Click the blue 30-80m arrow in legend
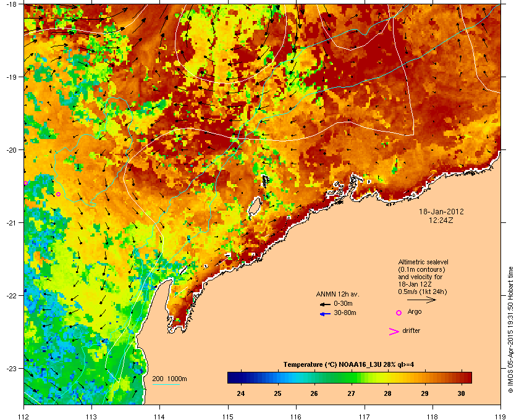 tap(325, 314)
